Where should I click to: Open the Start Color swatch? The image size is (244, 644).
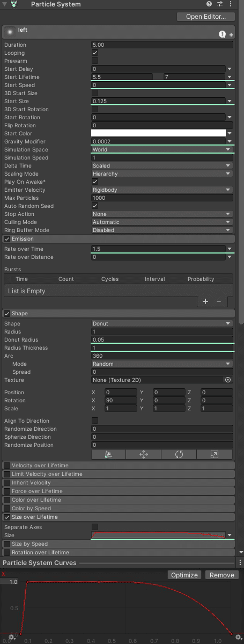pos(158,134)
